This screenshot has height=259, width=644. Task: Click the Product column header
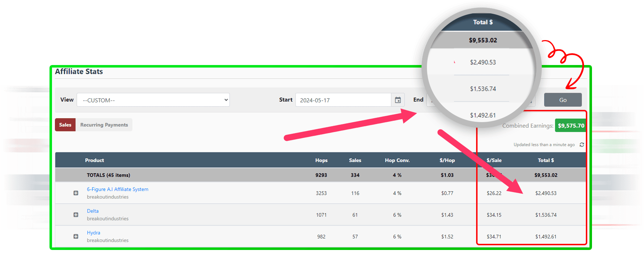[x=94, y=160]
